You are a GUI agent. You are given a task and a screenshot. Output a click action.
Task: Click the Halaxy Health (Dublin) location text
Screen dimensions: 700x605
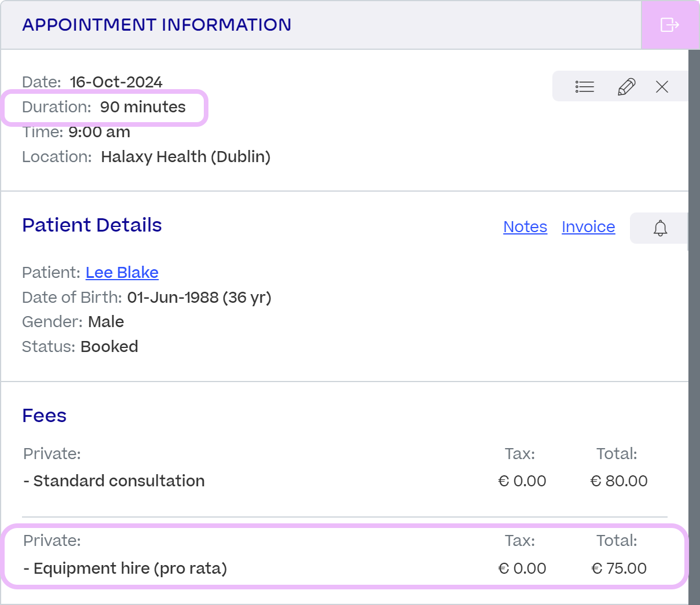186,157
